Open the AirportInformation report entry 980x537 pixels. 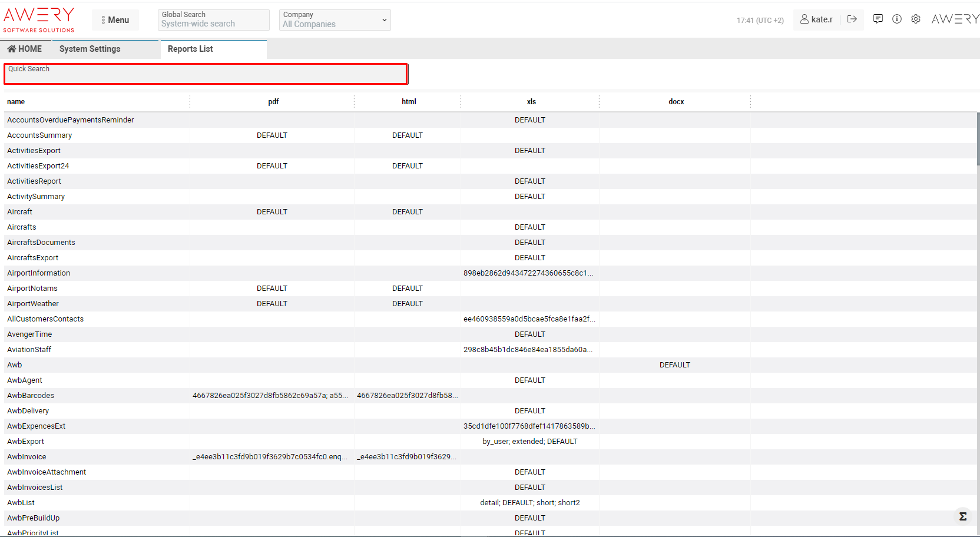38,273
